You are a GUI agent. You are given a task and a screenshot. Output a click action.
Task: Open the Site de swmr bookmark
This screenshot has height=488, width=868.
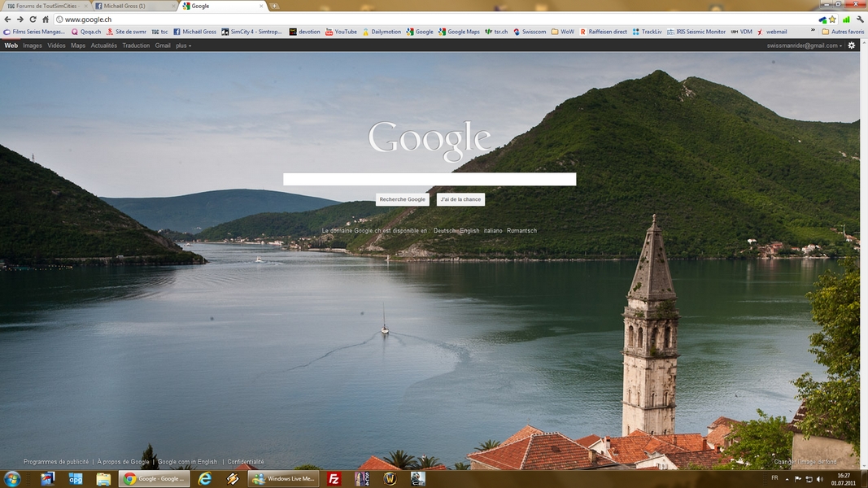(126, 32)
